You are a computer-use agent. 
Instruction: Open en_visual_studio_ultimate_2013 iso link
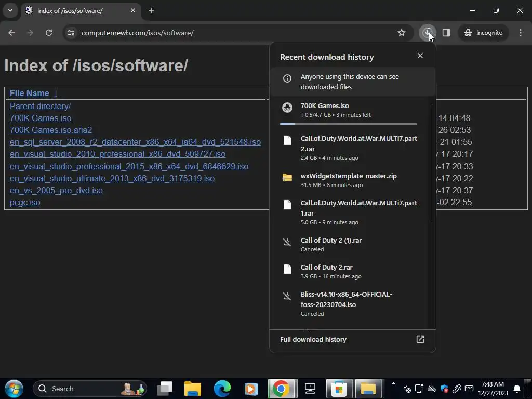(112, 179)
